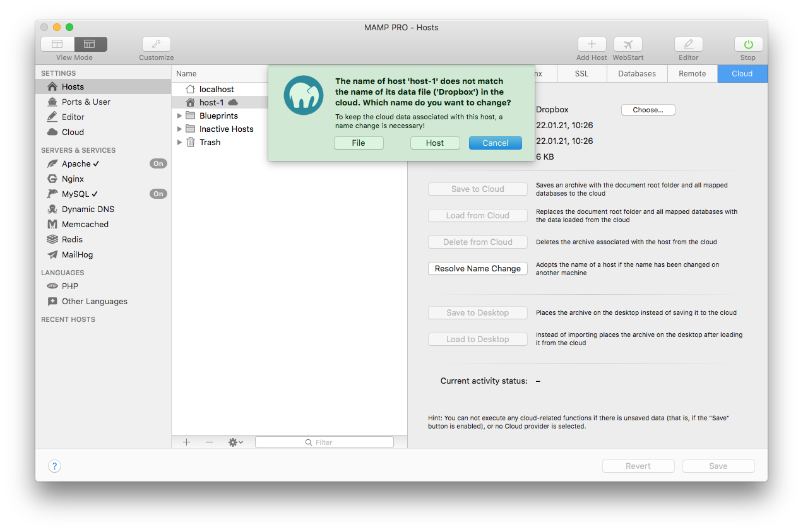The width and height of the screenshot is (803, 532).
Task: Click the Resolve Name Change button
Action: [x=477, y=268]
